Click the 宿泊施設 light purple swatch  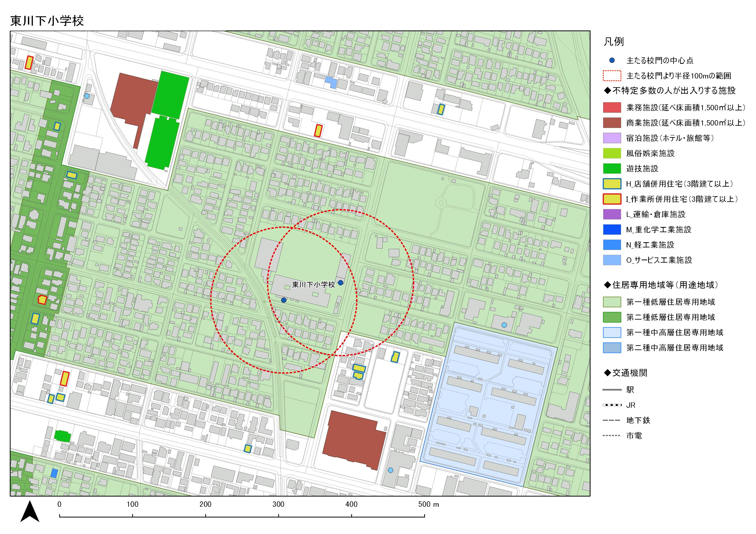(612, 138)
